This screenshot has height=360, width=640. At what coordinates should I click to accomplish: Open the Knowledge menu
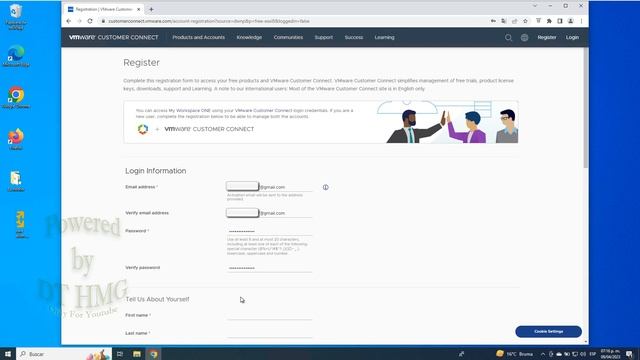(249, 37)
